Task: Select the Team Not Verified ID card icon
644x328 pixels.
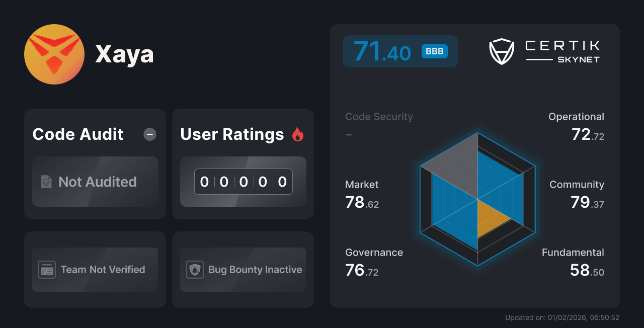Action: pyautogui.click(x=47, y=270)
